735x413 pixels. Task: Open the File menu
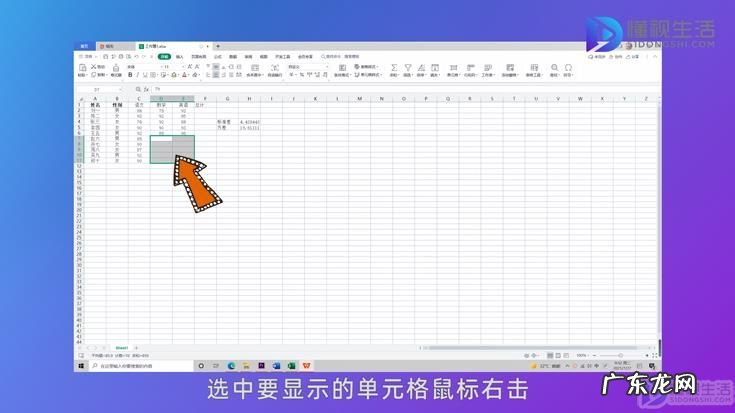point(88,57)
